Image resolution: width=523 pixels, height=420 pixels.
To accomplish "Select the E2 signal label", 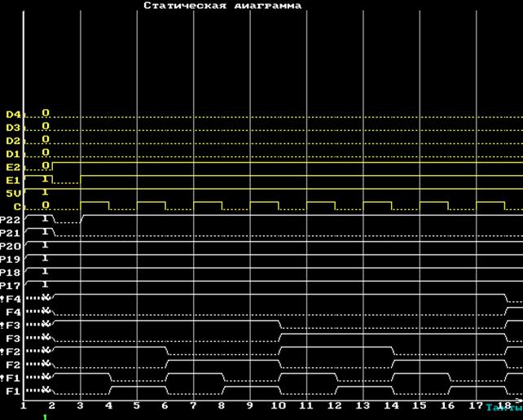I will pos(13,168).
